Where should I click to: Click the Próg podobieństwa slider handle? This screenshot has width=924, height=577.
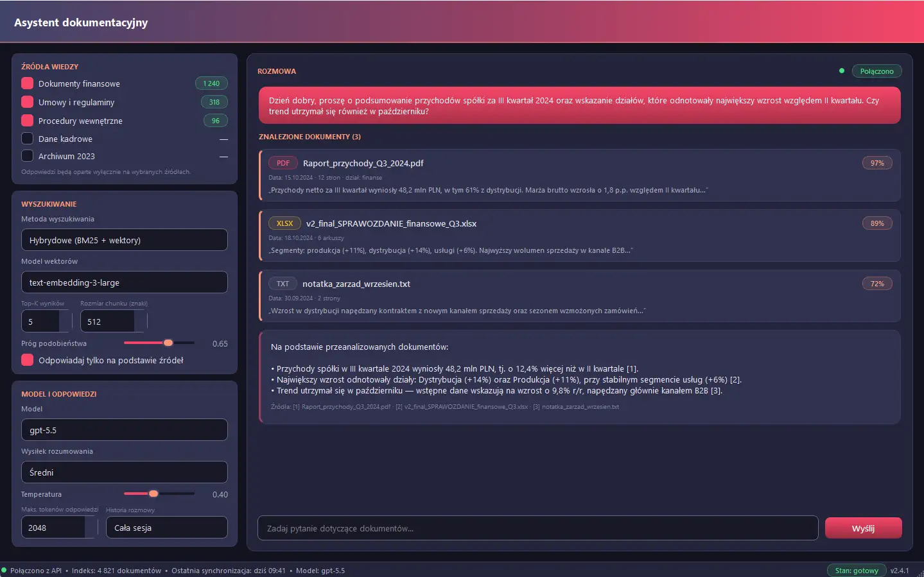168,343
